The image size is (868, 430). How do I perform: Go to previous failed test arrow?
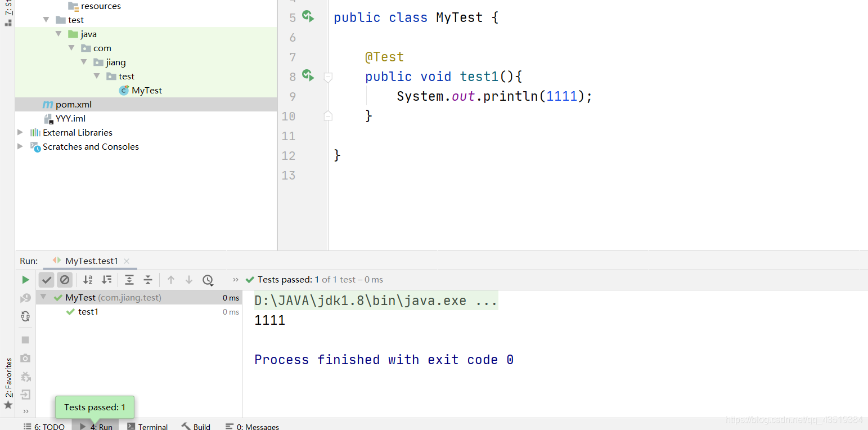click(171, 280)
